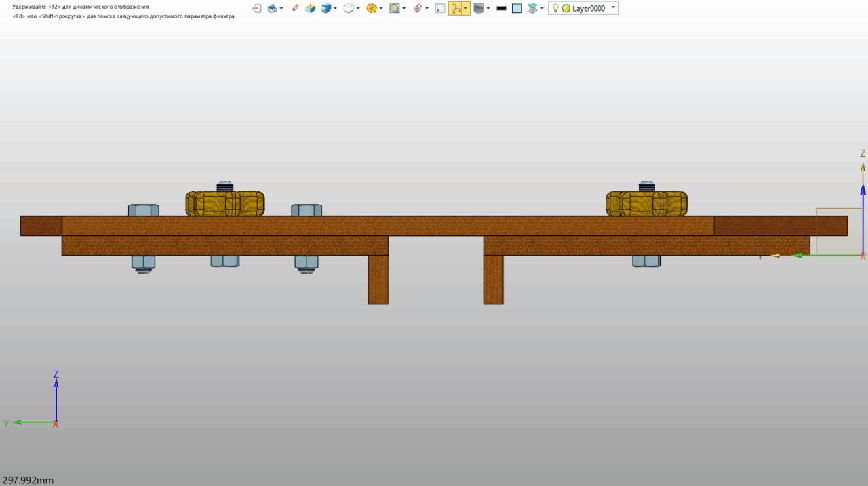
Task: Toggle the highlighted coordinate axes display button
Action: (456, 9)
